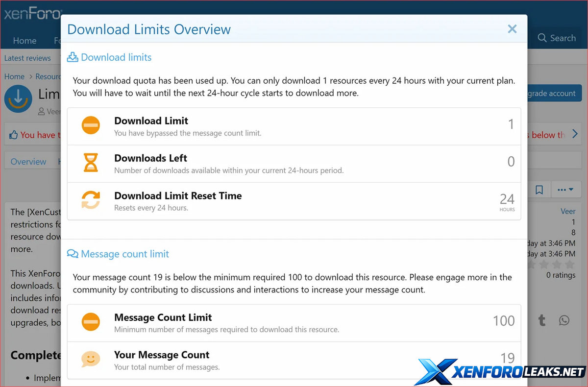Click the Downloads Left hourglass icon
The image size is (588, 387).
tap(91, 163)
